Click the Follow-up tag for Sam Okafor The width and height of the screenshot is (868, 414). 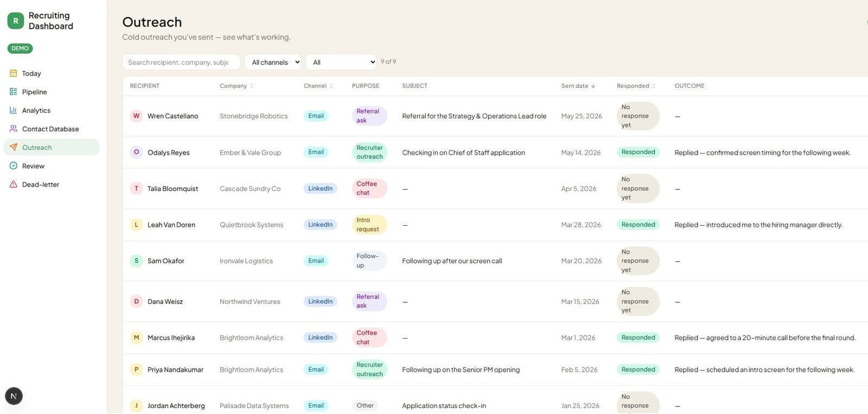pyautogui.click(x=369, y=260)
